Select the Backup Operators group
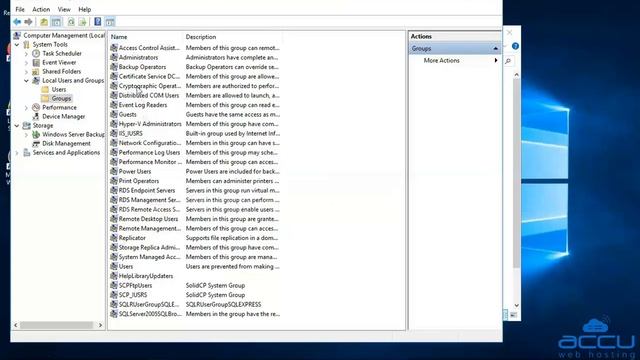Viewport: 640px width, 360px height. pyautogui.click(x=142, y=67)
